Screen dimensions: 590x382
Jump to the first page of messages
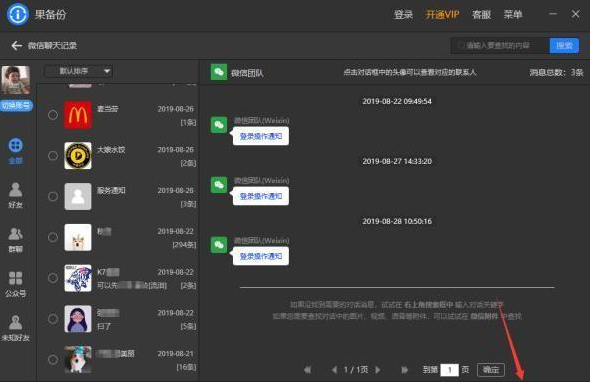tap(307, 370)
